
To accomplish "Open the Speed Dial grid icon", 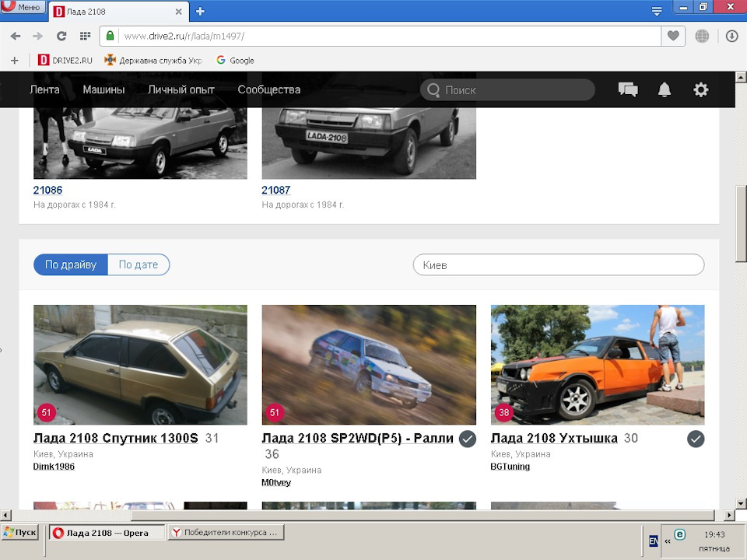I will coord(86,37).
